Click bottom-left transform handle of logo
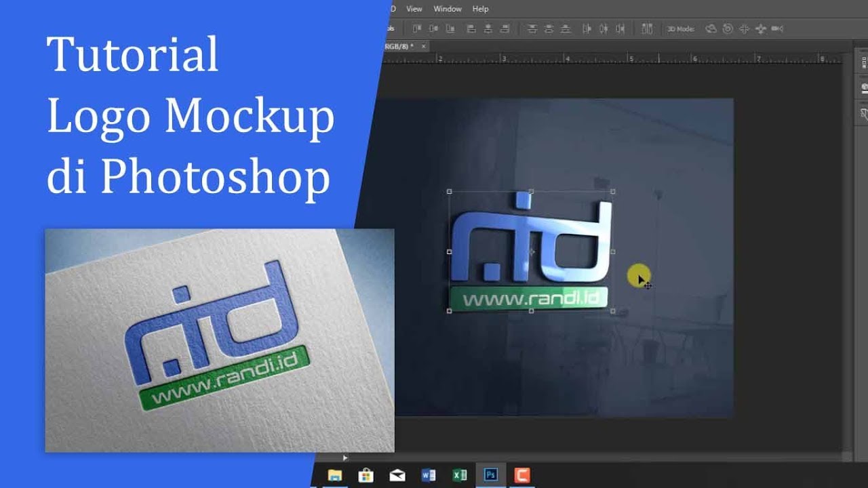The image size is (868, 488). [450, 311]
